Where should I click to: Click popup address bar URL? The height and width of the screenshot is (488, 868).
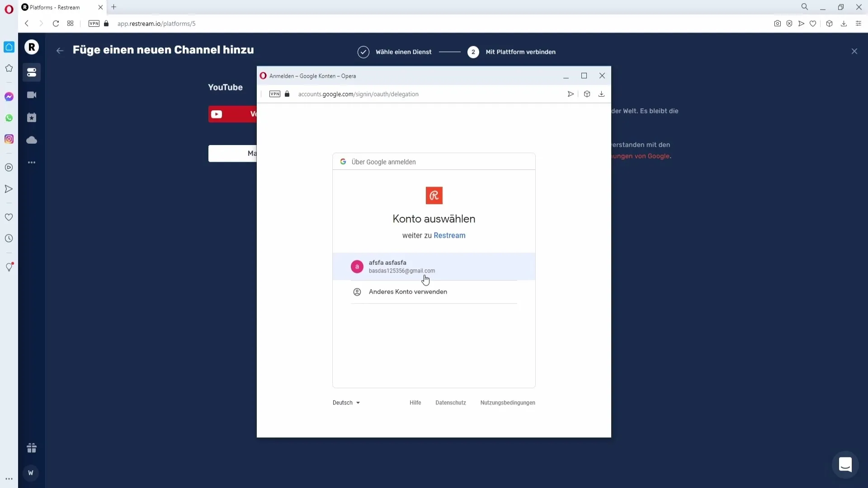pos(359,94)
